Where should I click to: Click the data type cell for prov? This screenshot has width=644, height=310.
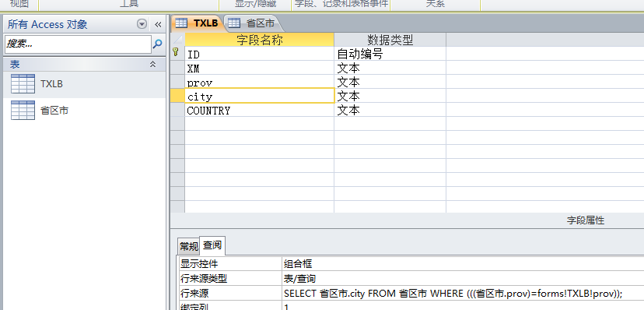point(390,83)
